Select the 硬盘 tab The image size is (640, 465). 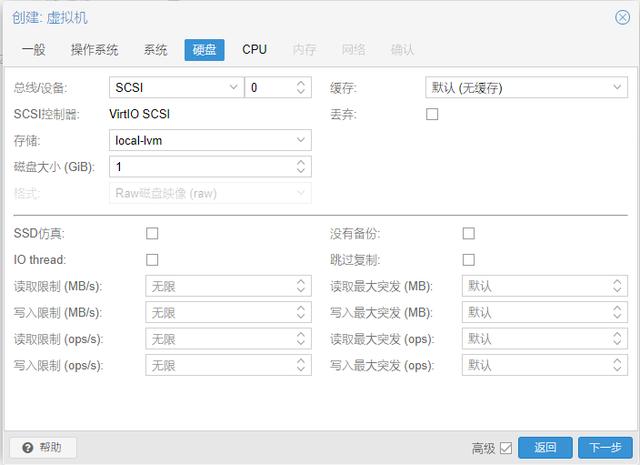tap(204, 50)
